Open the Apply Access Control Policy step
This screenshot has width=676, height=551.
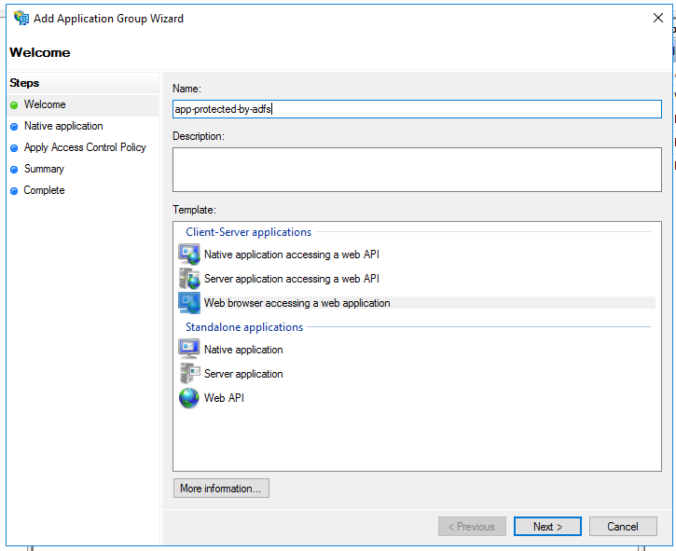tap(85, 147)
